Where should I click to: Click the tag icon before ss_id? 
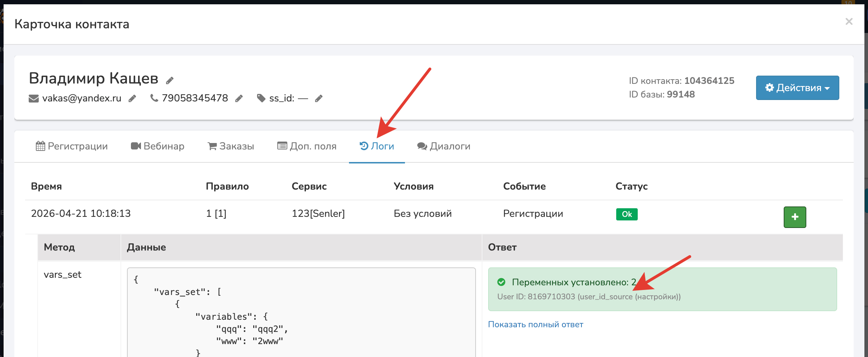pos(261,98)
